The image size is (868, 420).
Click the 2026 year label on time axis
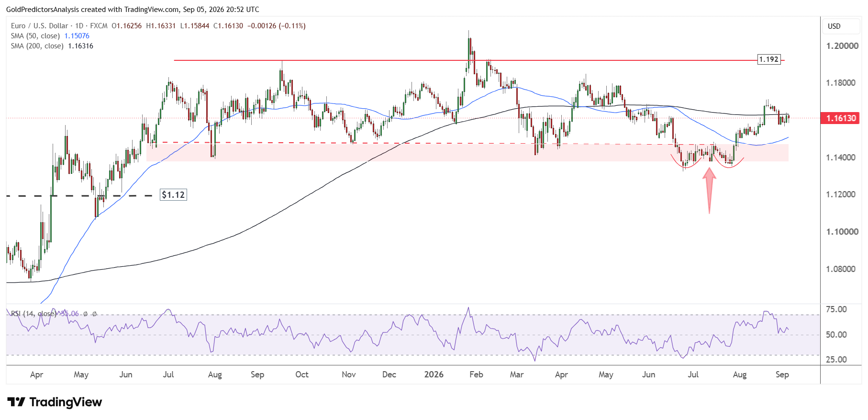pos(434,375)
